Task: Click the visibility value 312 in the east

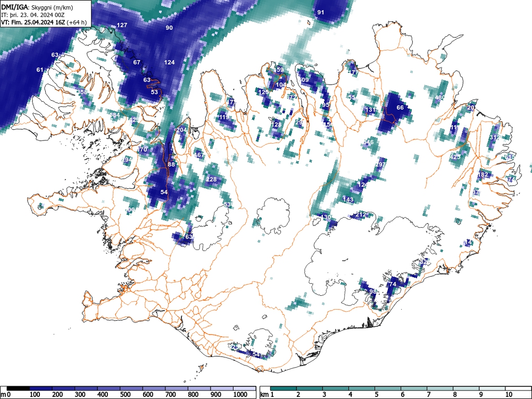Action: (x=495, y=137)
